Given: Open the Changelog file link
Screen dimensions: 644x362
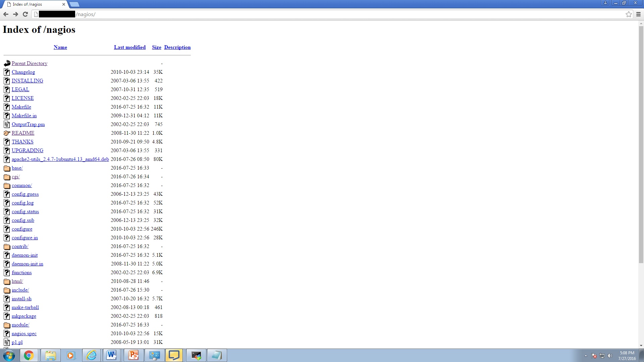Looking at the screenshot, I should click(23, 72).
